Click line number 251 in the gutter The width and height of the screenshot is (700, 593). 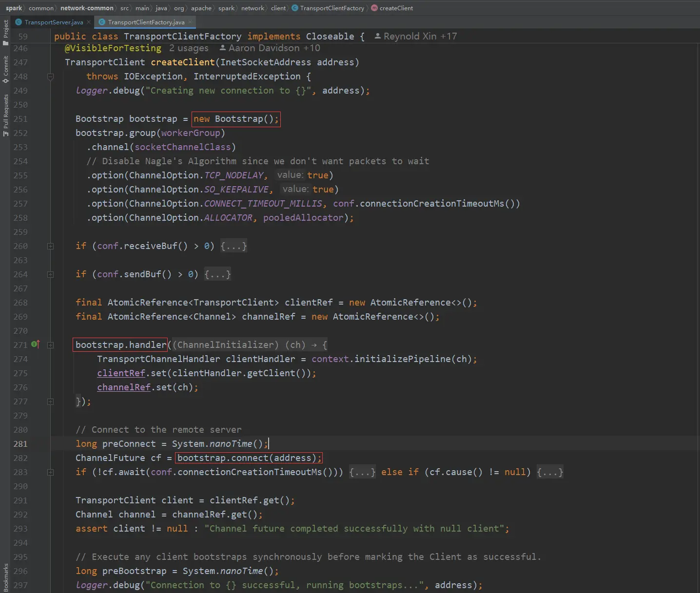click(20, 119)
